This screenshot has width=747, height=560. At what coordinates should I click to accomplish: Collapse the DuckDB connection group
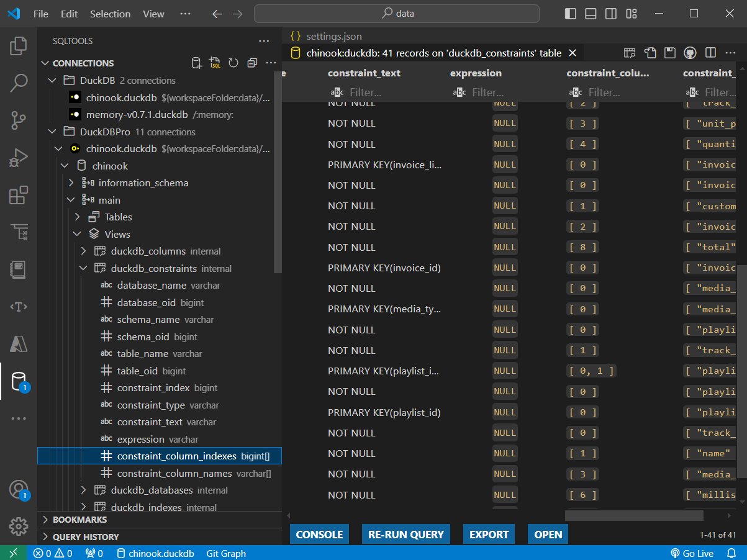[x=52, y=81]
